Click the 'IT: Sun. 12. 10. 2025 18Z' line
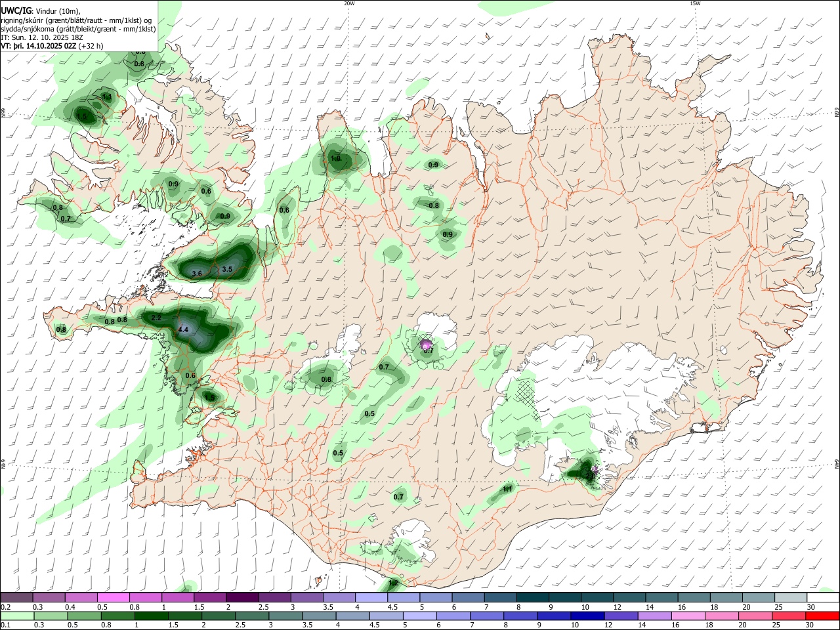This screenshot has width=840, height=630. point(42,37)
